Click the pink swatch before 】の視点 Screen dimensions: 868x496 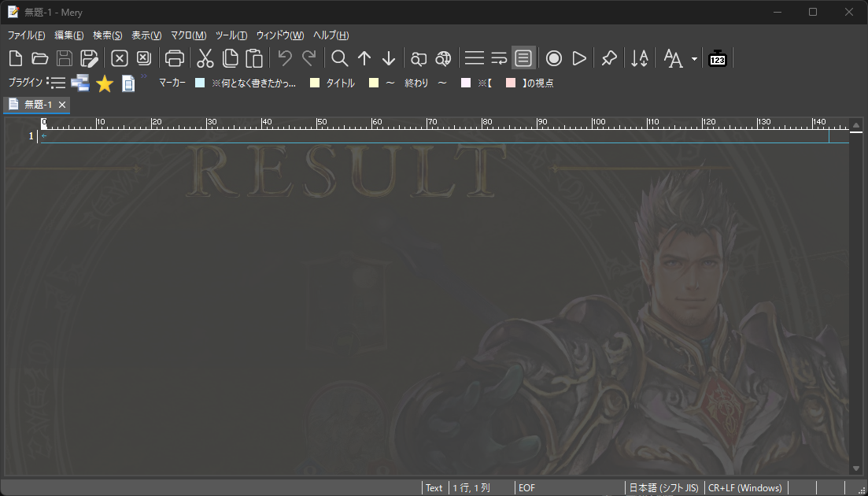point(511,83)
